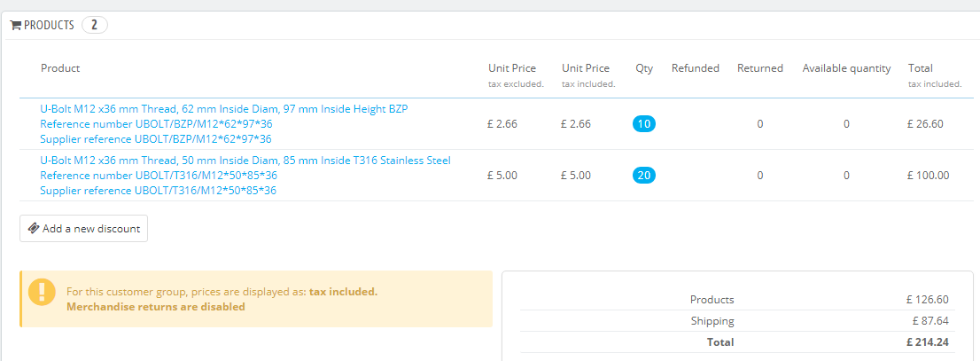Click the tag icon on the discount button
The image size is (980, 361).
(x=34, y=229)
